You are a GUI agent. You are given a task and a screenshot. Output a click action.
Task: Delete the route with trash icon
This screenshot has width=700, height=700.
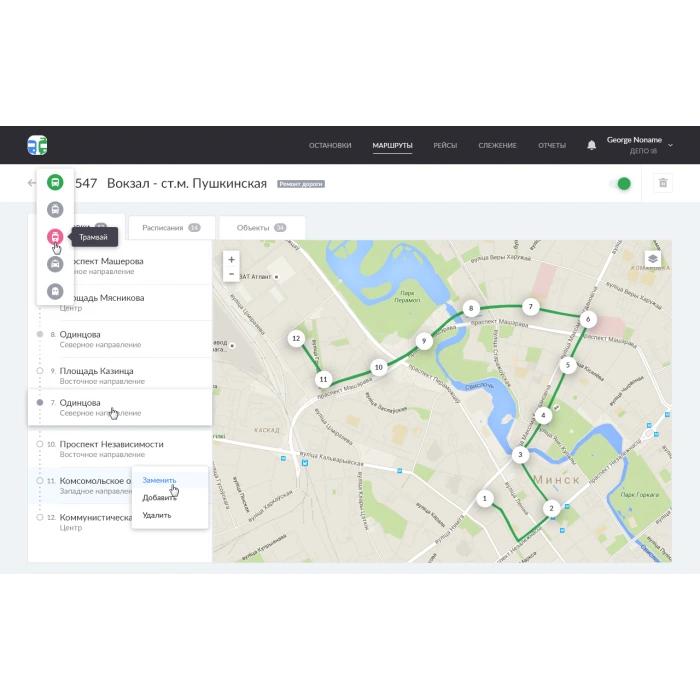point(662,183)
